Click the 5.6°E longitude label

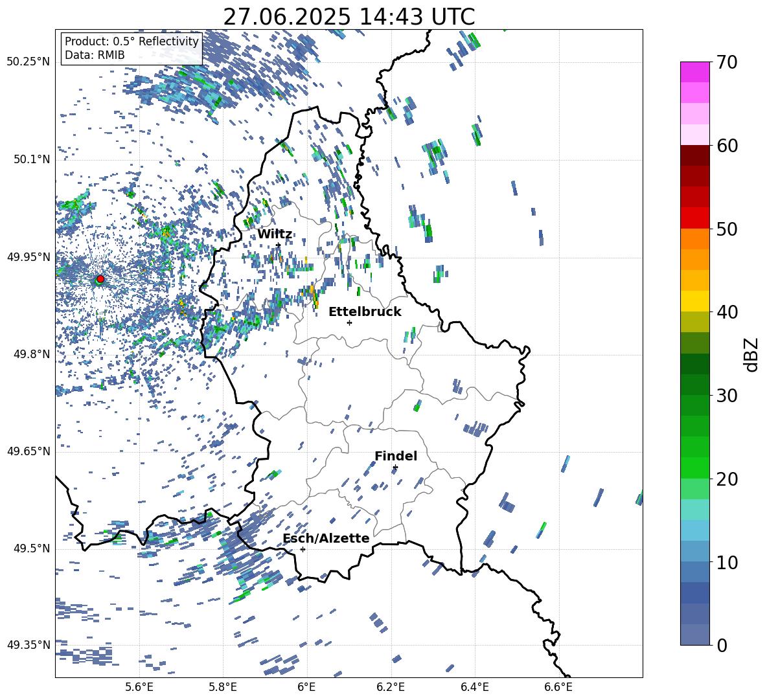[139, 687]
